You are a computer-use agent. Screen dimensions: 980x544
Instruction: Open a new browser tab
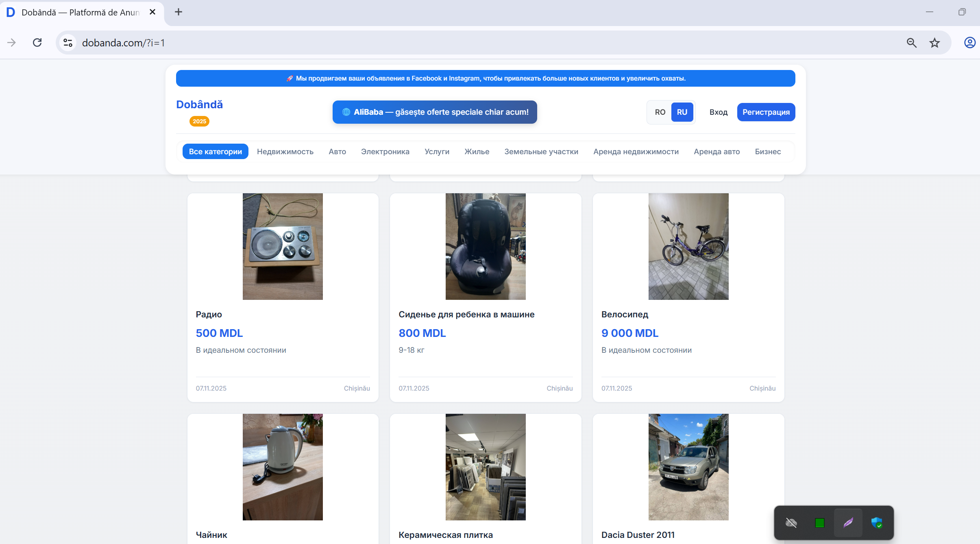click(178, 12)
